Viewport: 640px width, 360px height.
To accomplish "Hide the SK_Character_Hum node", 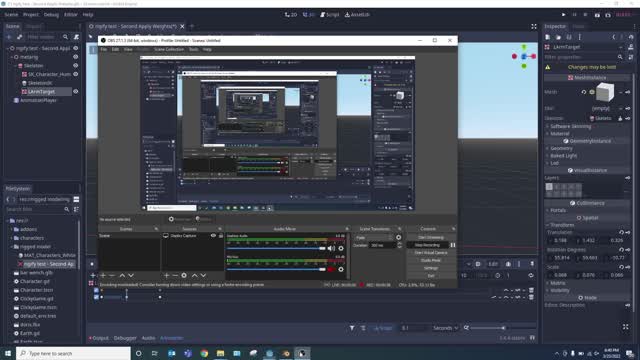I will coord(76,74).
